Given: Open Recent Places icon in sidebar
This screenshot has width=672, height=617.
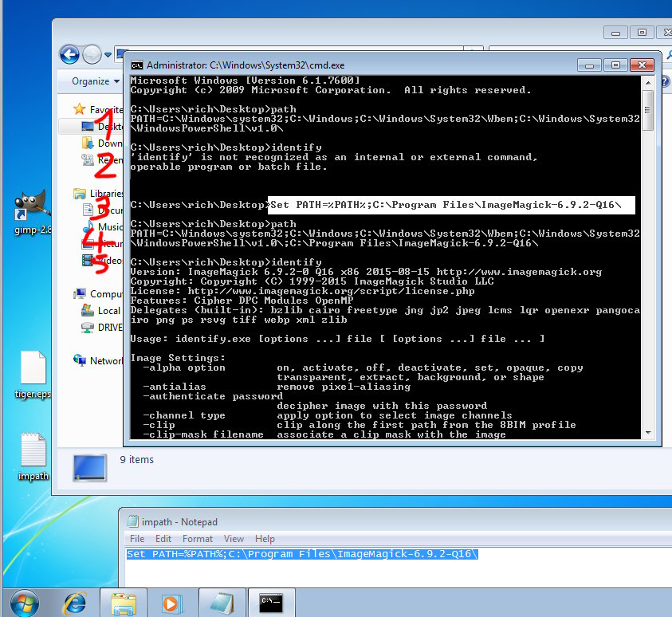Looking at the screenshot, I should tap(88, 159).
